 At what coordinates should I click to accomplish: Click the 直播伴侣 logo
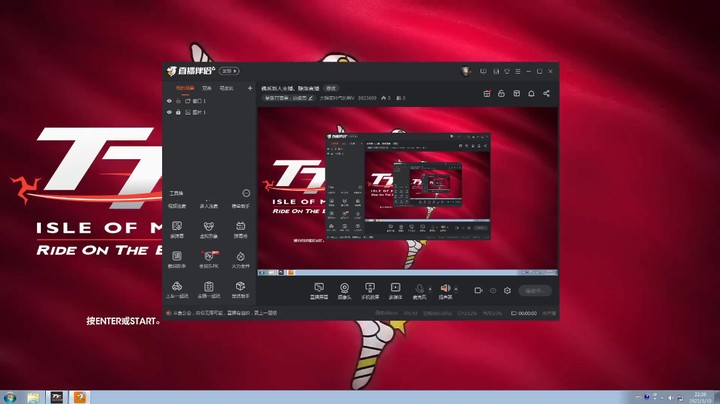tap(191, 71)
